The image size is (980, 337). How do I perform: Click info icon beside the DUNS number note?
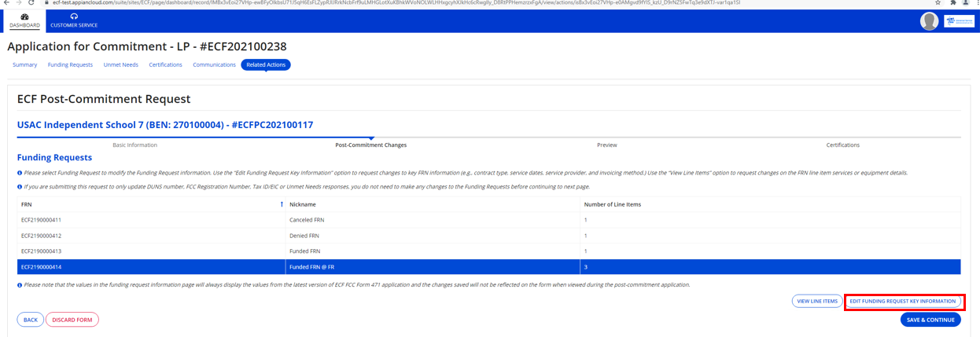point(20,187)
